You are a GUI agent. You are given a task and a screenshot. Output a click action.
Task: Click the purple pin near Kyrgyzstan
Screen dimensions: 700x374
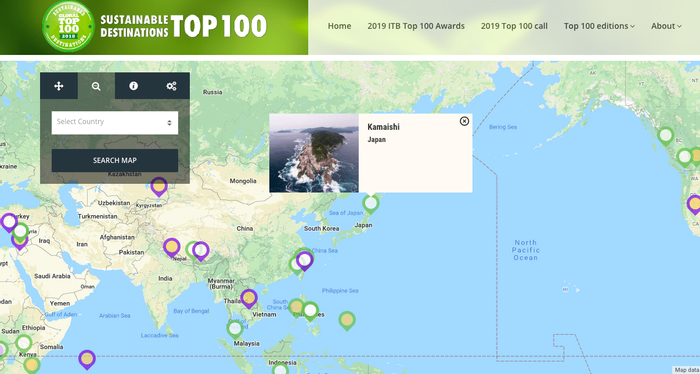pyautogui.click(x=159, y=187)
